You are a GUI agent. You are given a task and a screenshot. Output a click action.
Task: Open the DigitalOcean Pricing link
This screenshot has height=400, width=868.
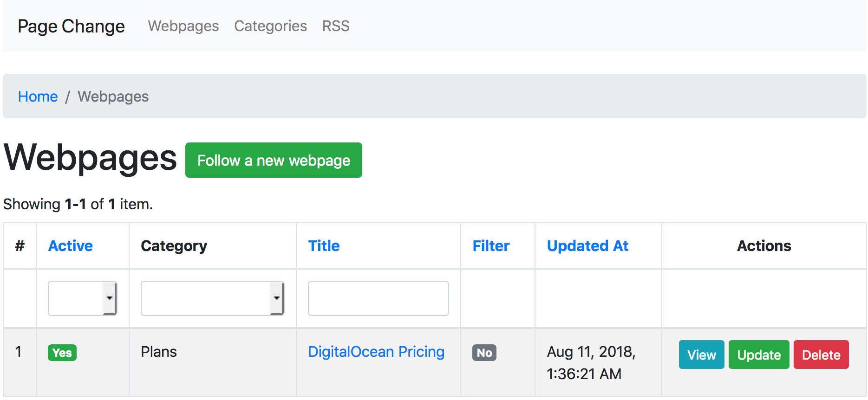click(376, 352)
